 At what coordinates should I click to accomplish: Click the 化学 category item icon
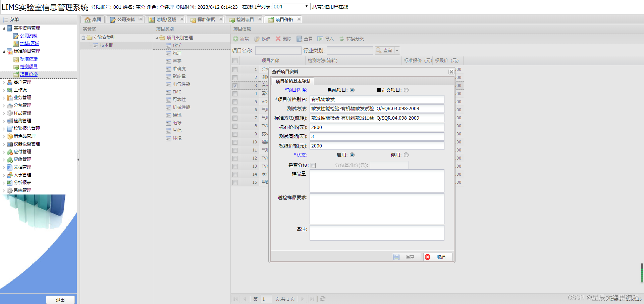tap(168, 46)
